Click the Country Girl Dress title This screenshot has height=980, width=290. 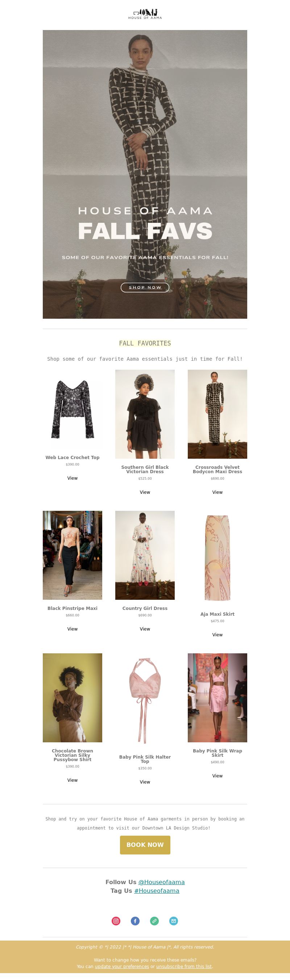coord(145,608)
